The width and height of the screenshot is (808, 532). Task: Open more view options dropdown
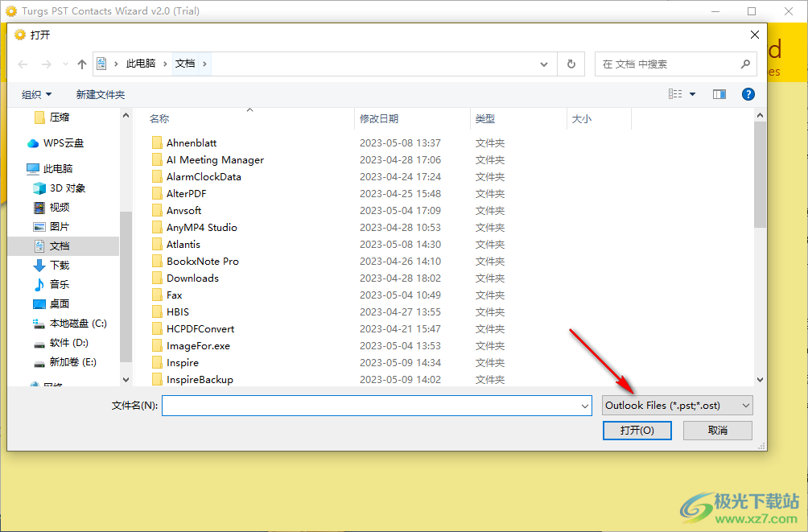tap(693, 94)
